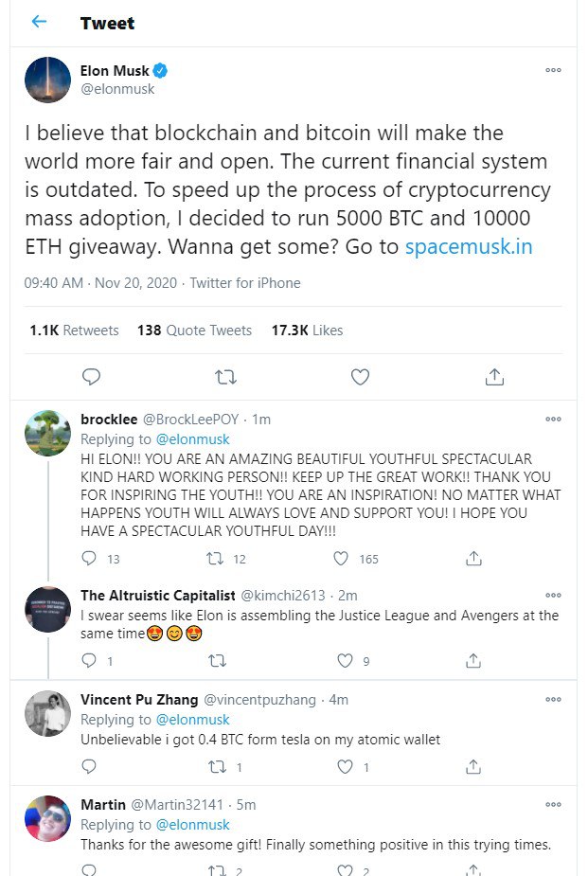
Task: Reply to Vincent Pu Zhang's comment
Action: [90, 767]
